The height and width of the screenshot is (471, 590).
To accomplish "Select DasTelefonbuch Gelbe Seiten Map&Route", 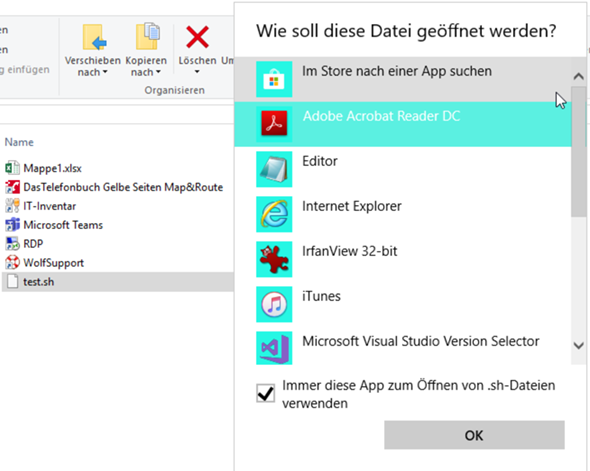I will (x=123, y=187).
